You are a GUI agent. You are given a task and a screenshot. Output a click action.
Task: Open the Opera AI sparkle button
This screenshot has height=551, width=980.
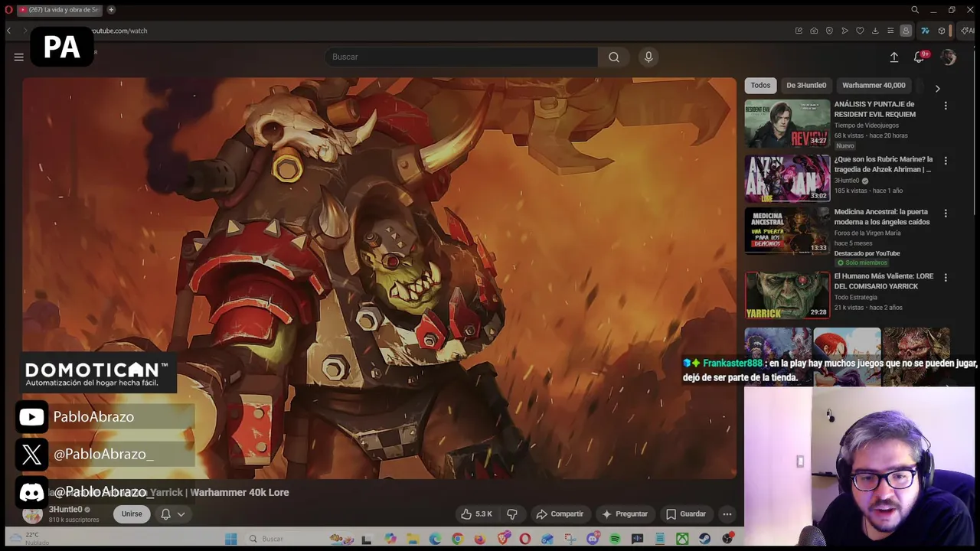[967, 31]
